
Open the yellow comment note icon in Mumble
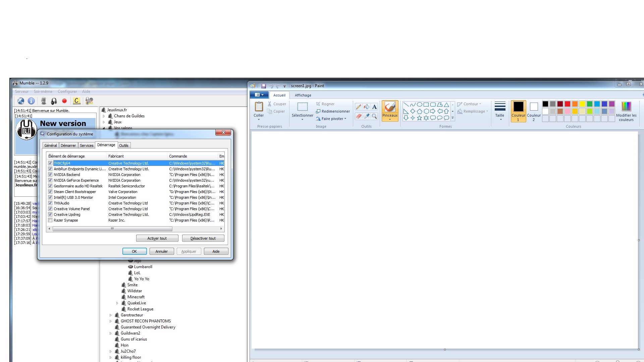coord(76,101)
